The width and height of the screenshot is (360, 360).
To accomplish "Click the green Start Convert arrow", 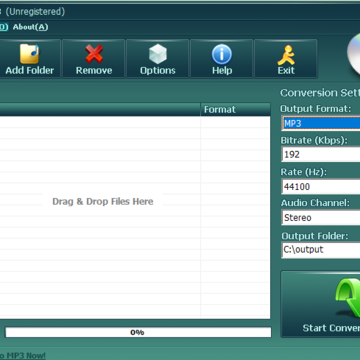I will pos(348,298).
